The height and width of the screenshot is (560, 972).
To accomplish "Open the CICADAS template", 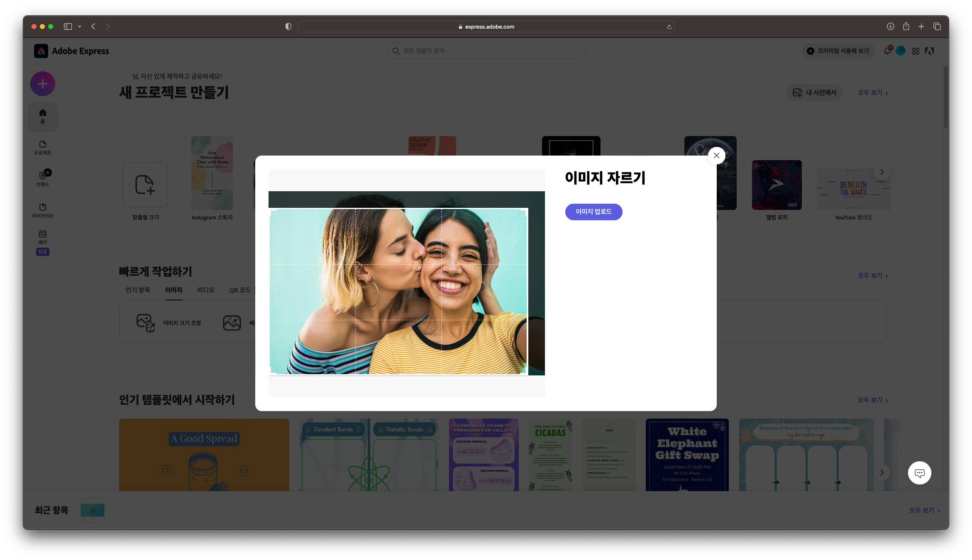I will (x=550, y=455).
